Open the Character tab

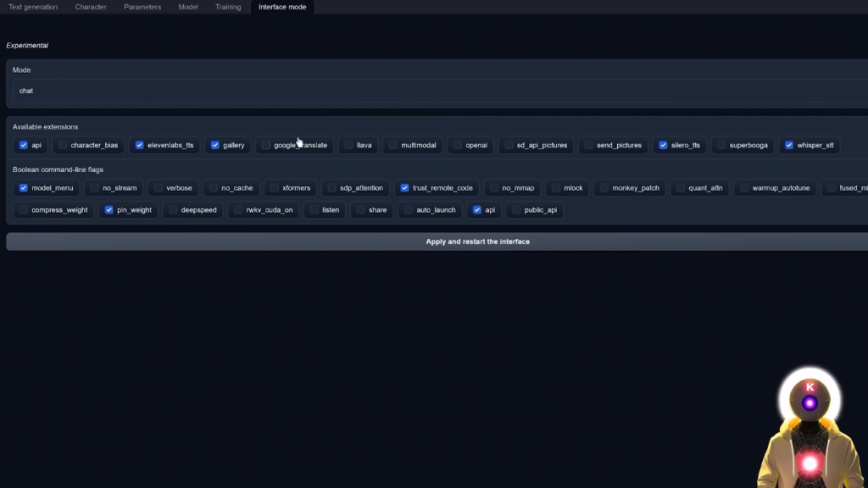(x=91, y=7)
